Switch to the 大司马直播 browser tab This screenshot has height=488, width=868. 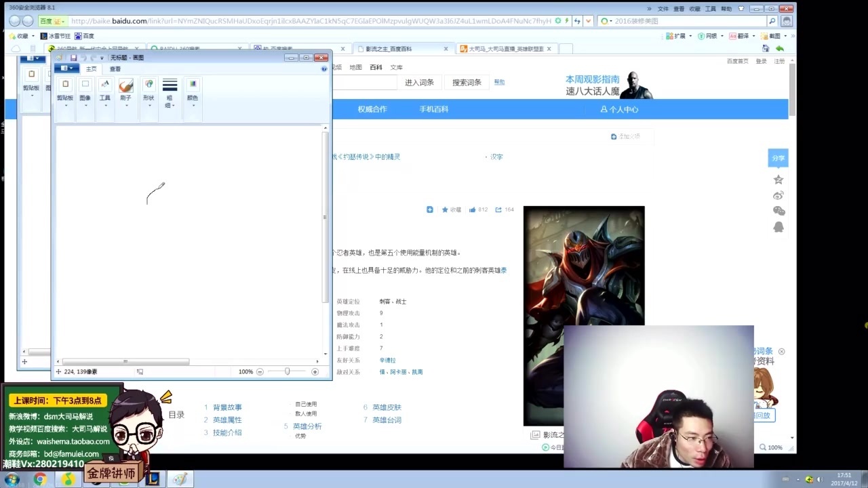(505, 49)
